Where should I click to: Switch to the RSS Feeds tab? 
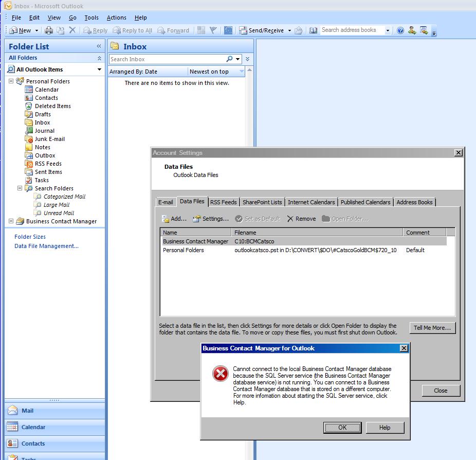click(224, 202)
